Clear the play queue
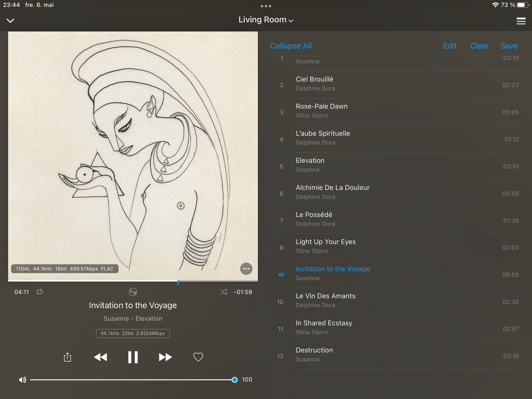The height and width of the screenshot is (399, 532). (479, 46)
